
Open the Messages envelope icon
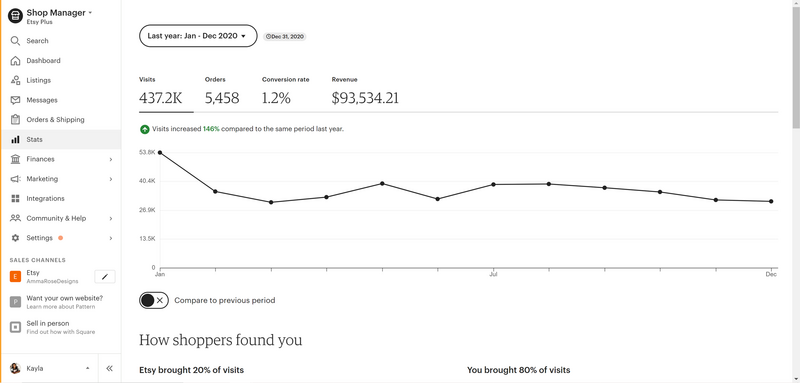pyautogui.click(x=15, y=100)
